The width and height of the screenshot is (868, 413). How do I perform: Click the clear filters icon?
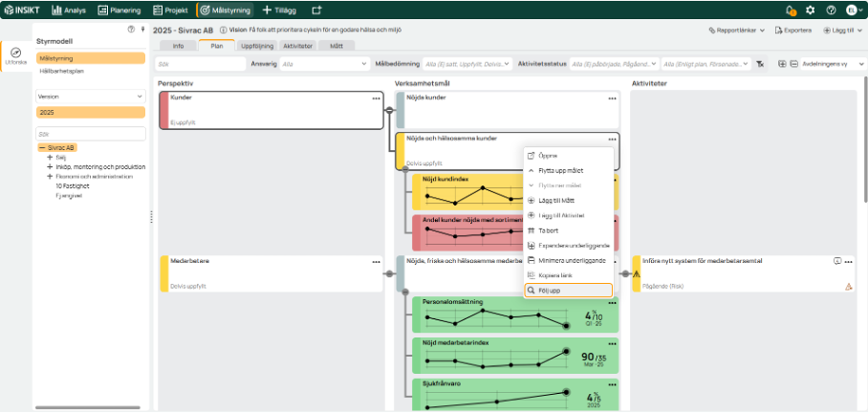[760, 64]
